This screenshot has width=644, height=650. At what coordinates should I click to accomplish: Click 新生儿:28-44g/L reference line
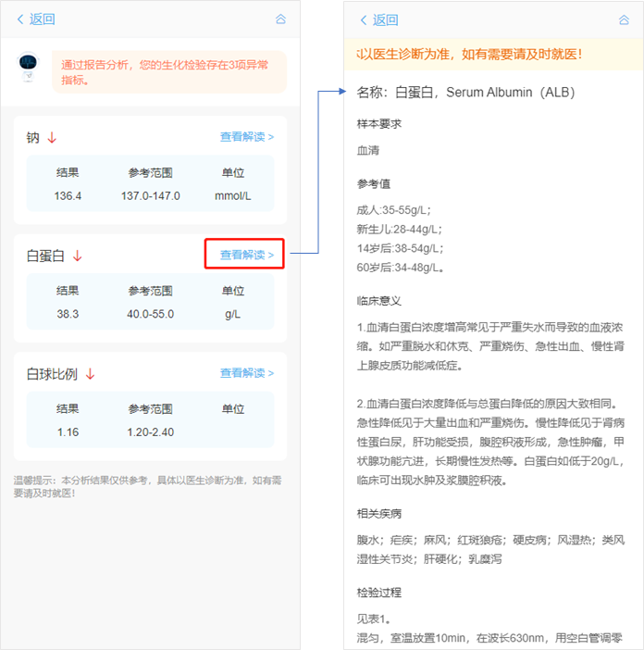tap(400, 230)
